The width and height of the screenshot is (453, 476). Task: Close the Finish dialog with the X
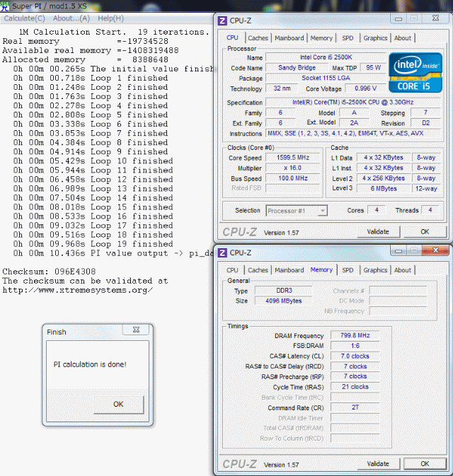135,330
